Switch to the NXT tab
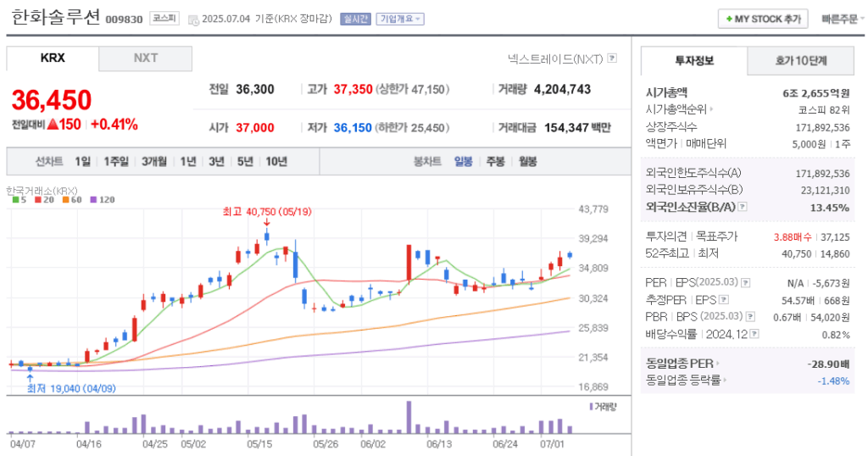 [x=146, y=58]
